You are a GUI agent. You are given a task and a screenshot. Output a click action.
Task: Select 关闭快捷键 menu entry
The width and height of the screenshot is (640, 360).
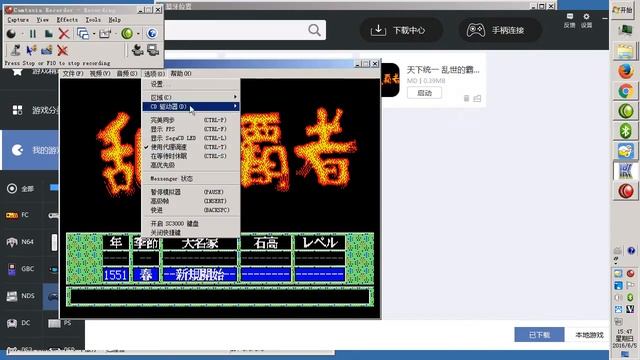[x=191, y=232]
